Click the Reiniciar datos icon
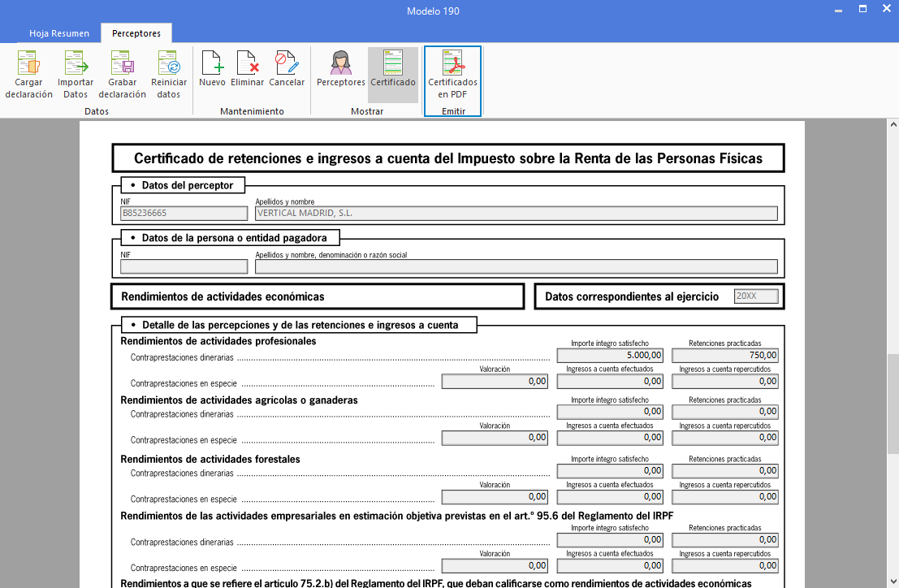This screenshot has height=588, width=899. (169, 73)
